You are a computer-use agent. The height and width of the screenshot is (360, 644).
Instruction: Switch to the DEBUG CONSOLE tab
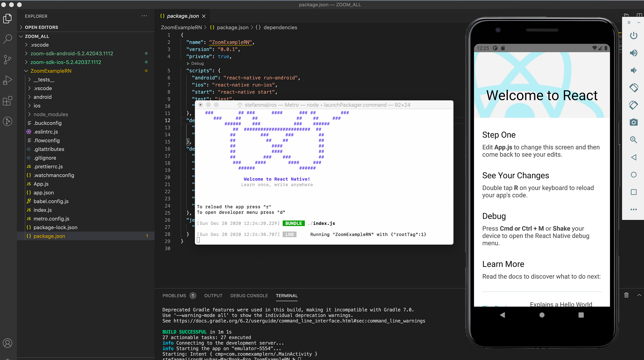249,296
